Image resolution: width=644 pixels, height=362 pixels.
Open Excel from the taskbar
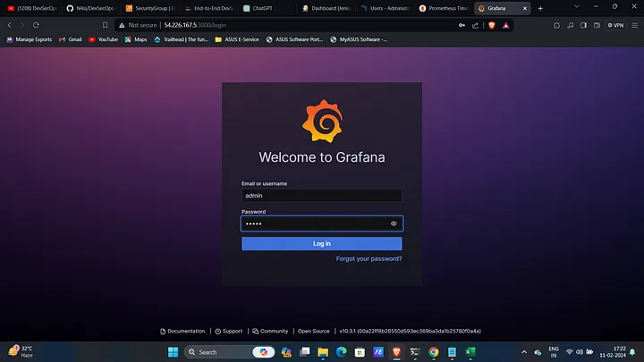point(470,352)
